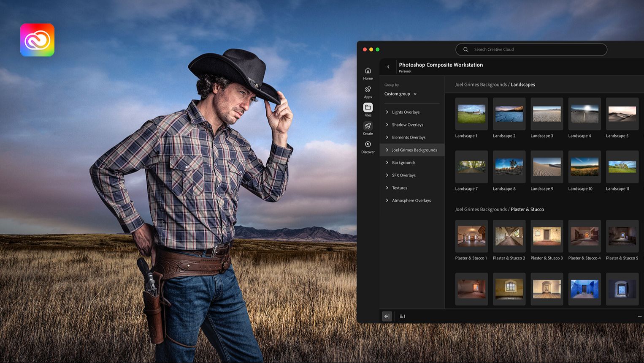Select Joel Grimes Backgrounds group
This screenshot has width=644, height=363.
(414, 150)
